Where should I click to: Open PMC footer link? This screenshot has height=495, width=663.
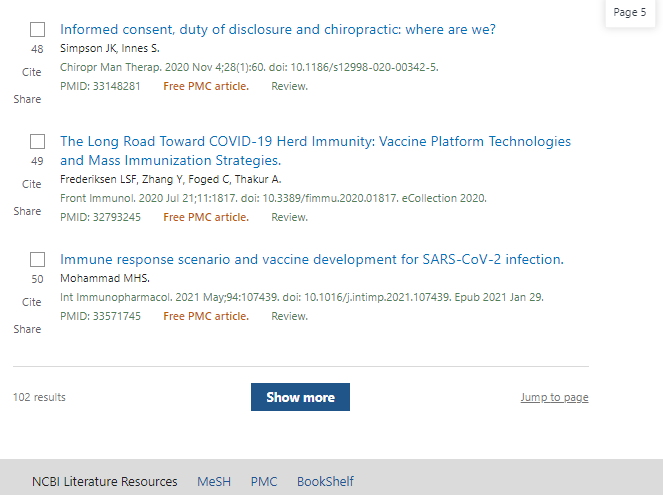[x=264, y=481]
